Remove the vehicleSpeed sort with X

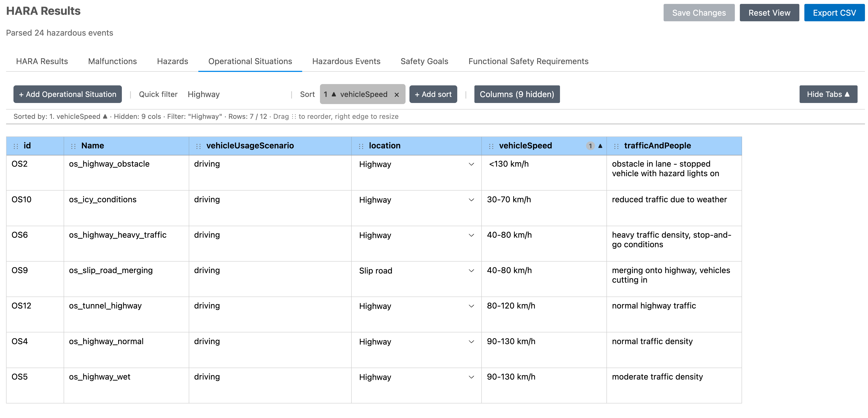(x=397, y=95)
